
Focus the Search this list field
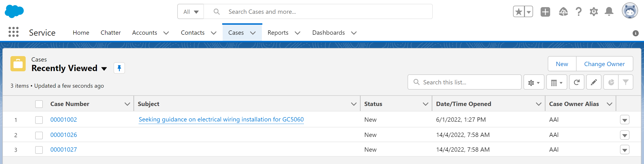pos(464,82)
